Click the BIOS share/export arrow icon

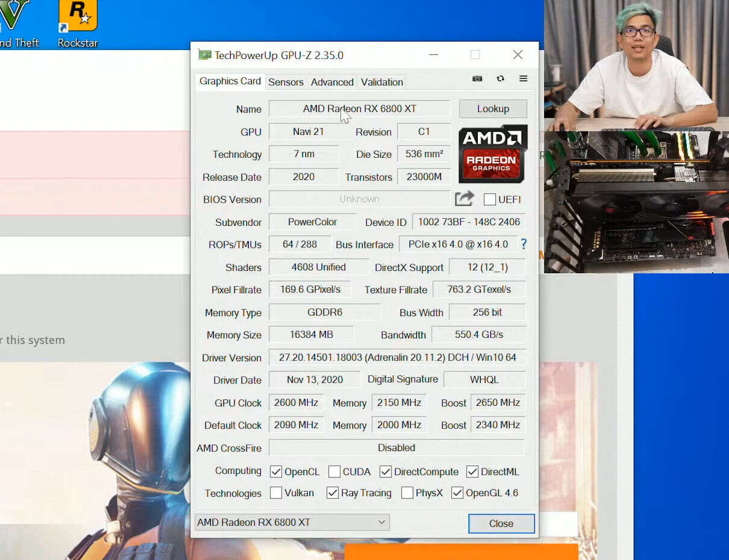click(464, 199)
